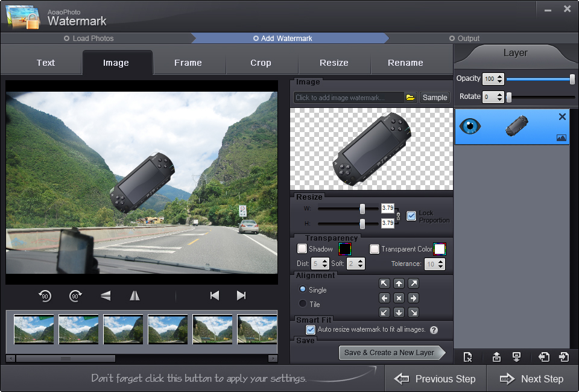This screenshot has height=392, width=579.
Task: Disable Auto resize watermark for all images
Action: click(310, 329)
